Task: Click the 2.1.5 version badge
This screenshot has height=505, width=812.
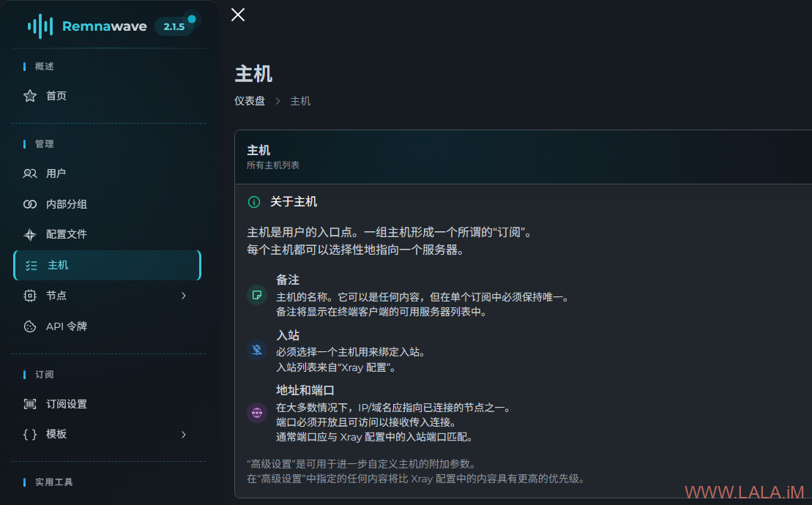Action: [x=174, y=26]
